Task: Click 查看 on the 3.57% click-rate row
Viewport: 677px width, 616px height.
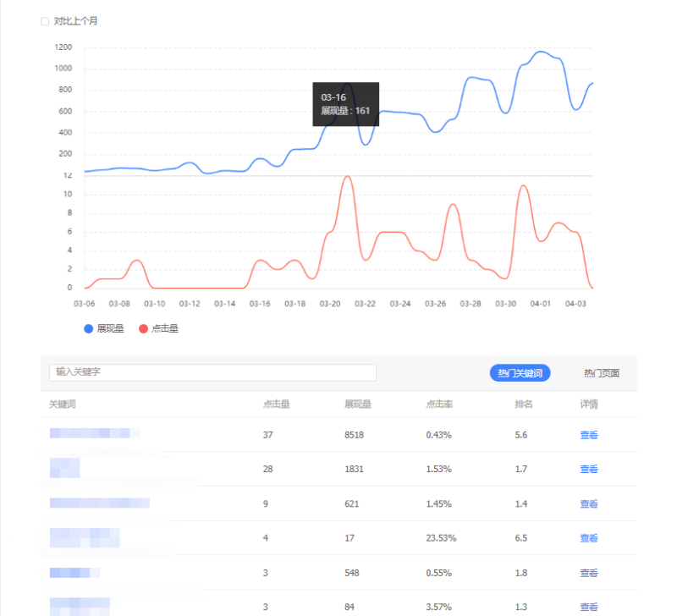Action: [588, 607]
